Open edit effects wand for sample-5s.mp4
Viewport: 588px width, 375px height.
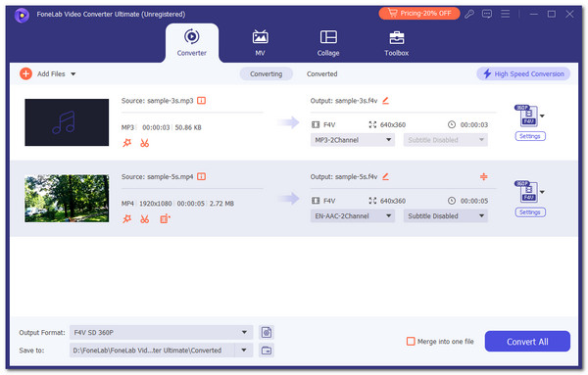pyautogui.click(x=127, y=218)
